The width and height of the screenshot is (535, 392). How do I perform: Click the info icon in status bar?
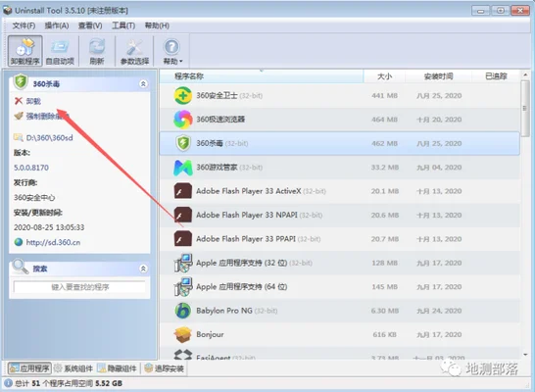click(x=8, y=383)
